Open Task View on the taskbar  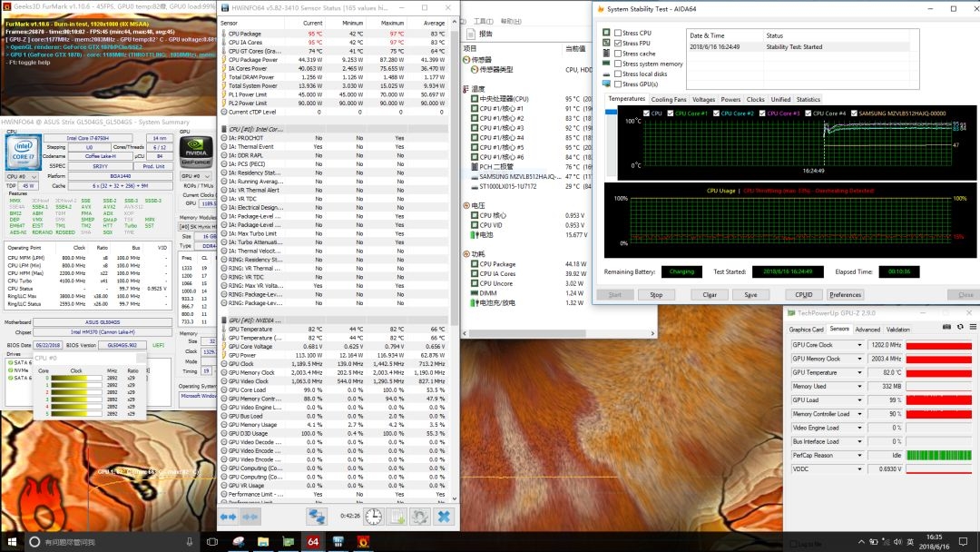[x=212, y=541]
